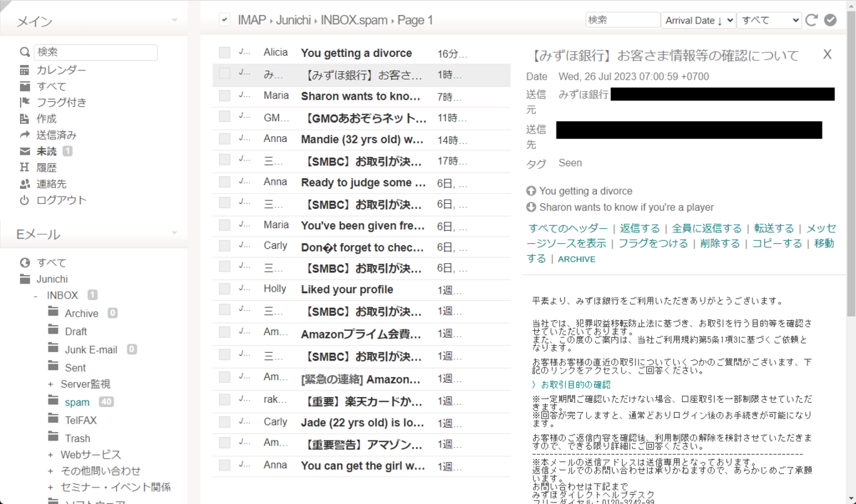Click the flag icon beside フラグ付き

(x=24, y=103)
